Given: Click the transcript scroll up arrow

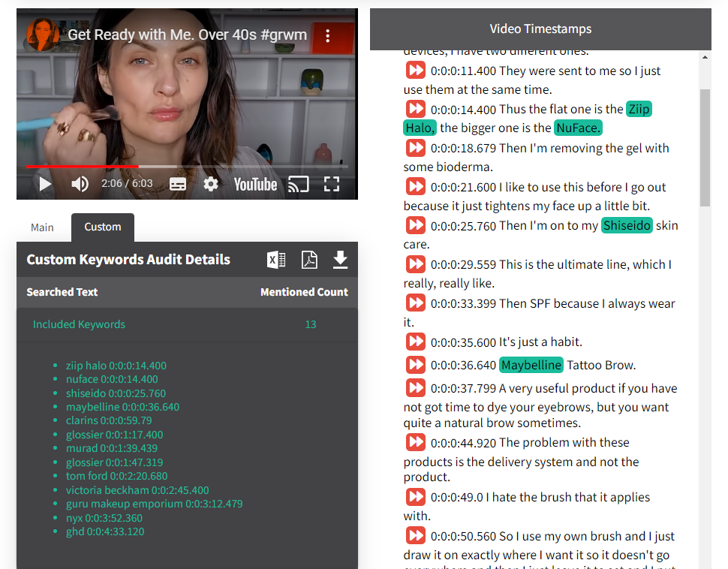Looking at the screenshot, I should click(x=705, y=57).
